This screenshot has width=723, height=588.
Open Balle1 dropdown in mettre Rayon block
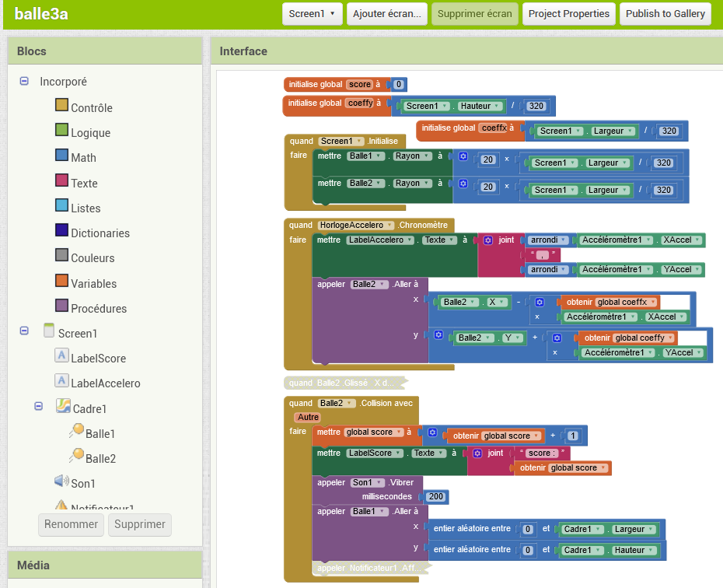click(366, 156)
